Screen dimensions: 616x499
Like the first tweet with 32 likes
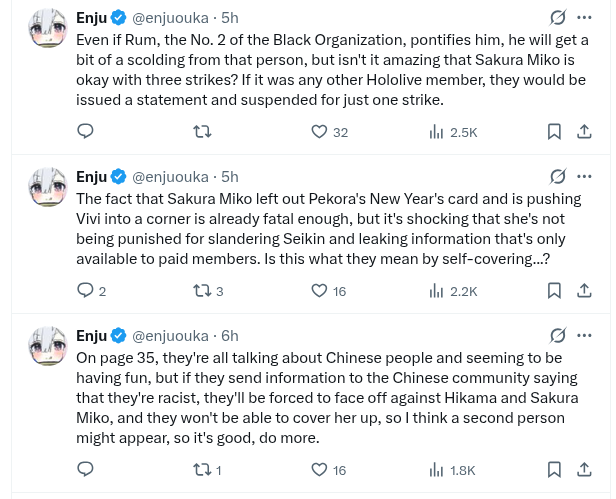coord(319,132)
